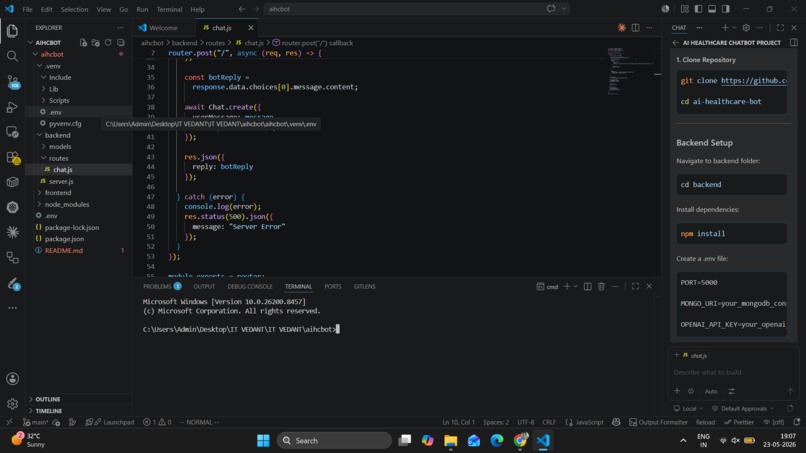Open chat settings gear icon
806x453 pixels.
click(746, 28)
